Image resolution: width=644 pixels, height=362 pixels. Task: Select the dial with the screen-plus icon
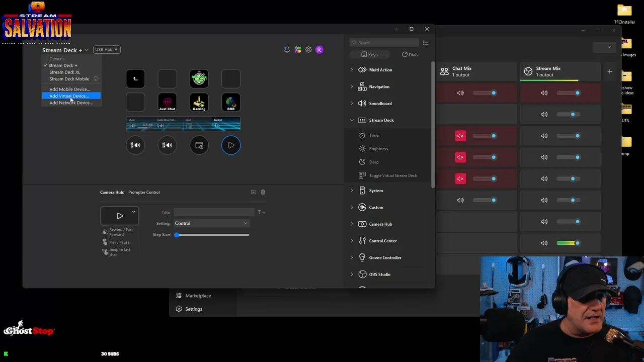(199, 145)
